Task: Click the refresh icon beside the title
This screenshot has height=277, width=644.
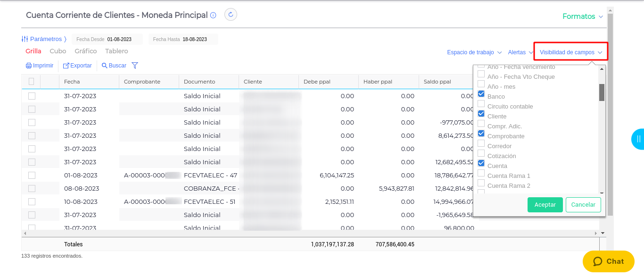Action: tap(231, 15)
